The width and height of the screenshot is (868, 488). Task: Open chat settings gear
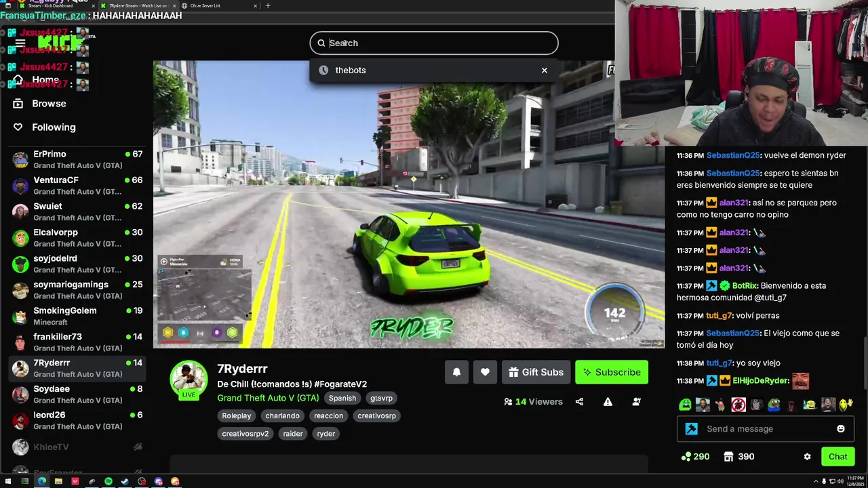click(x=807, y=457)
